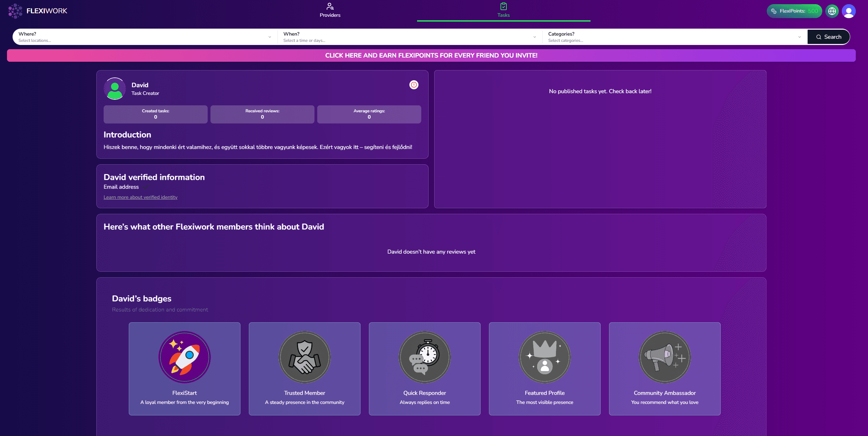Click the invite friends FlexiPoints banner
Image resolution: width=868 pixels, height=436 pixels.
coord(431,55)
